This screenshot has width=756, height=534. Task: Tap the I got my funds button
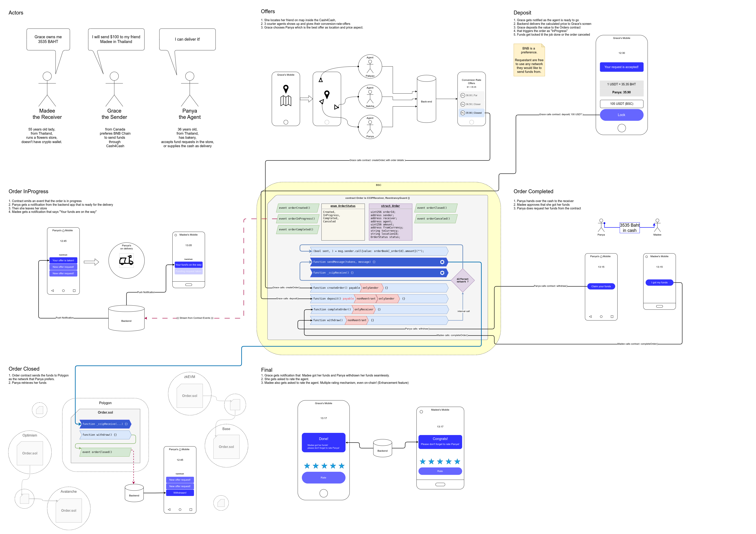pos(659,283)
